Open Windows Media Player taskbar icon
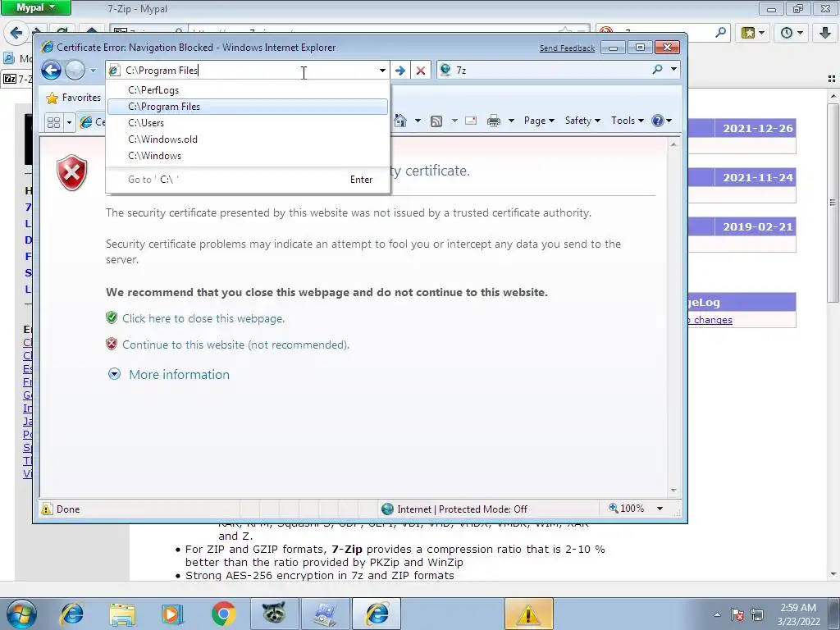This screenshot has width=840, height=630. point(172,614)
